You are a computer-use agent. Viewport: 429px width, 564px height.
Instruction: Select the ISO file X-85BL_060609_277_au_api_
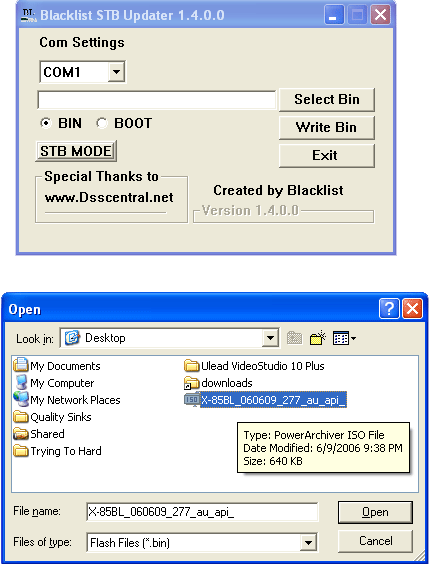(265, 400)
